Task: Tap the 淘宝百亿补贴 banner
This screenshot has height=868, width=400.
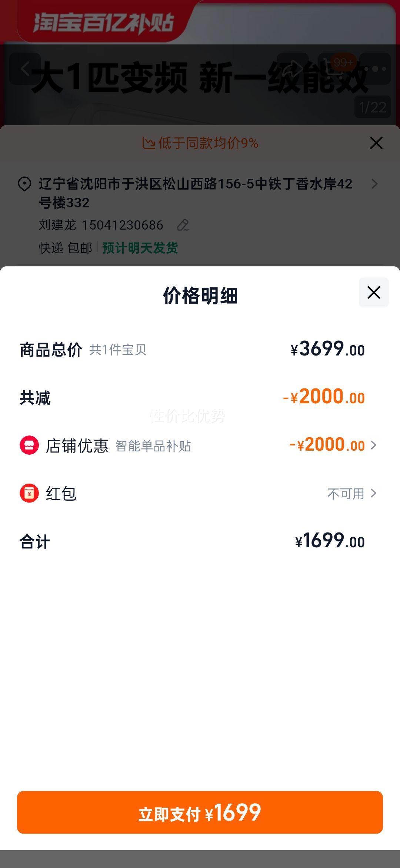Action: [104, 22]
